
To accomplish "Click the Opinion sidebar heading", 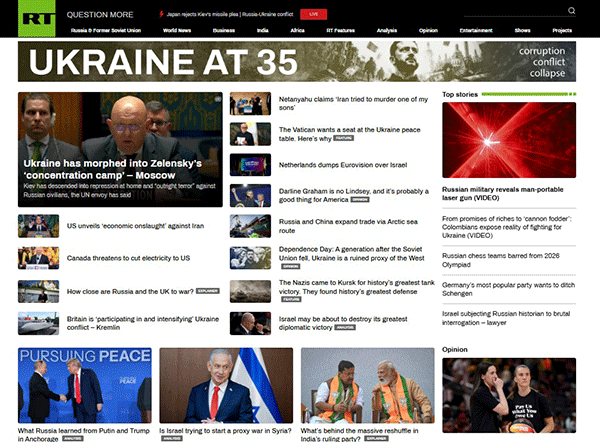I will pyautogui.click(x=455, y=349).
